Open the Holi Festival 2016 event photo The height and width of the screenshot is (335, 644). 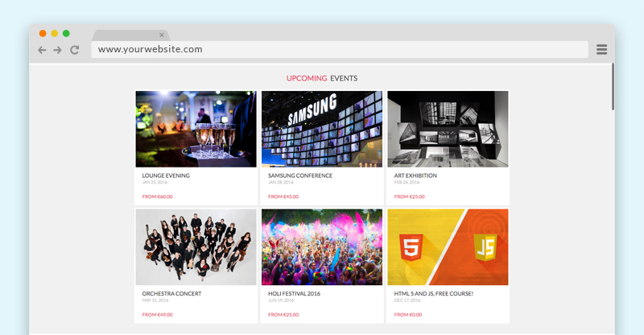[322, 247]
